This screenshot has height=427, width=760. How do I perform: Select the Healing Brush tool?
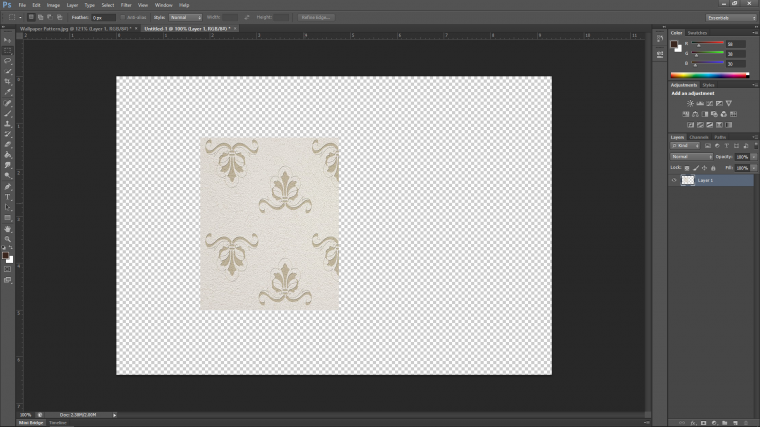pos(7,103)
